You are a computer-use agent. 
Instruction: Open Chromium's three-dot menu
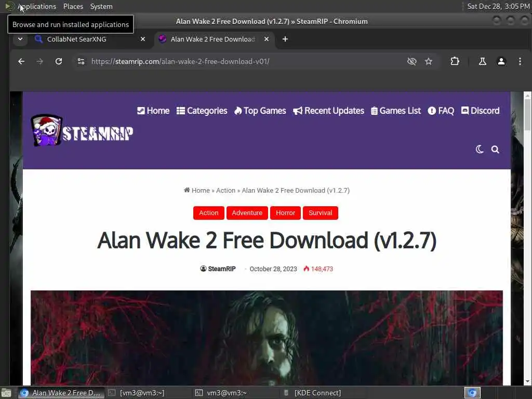[x=520, y=61]
